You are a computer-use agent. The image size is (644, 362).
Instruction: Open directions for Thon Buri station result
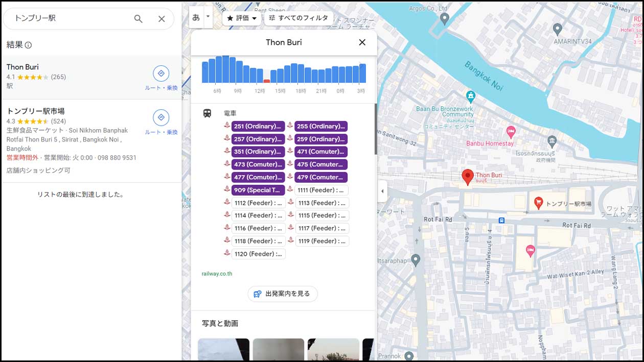click(161, 74)
